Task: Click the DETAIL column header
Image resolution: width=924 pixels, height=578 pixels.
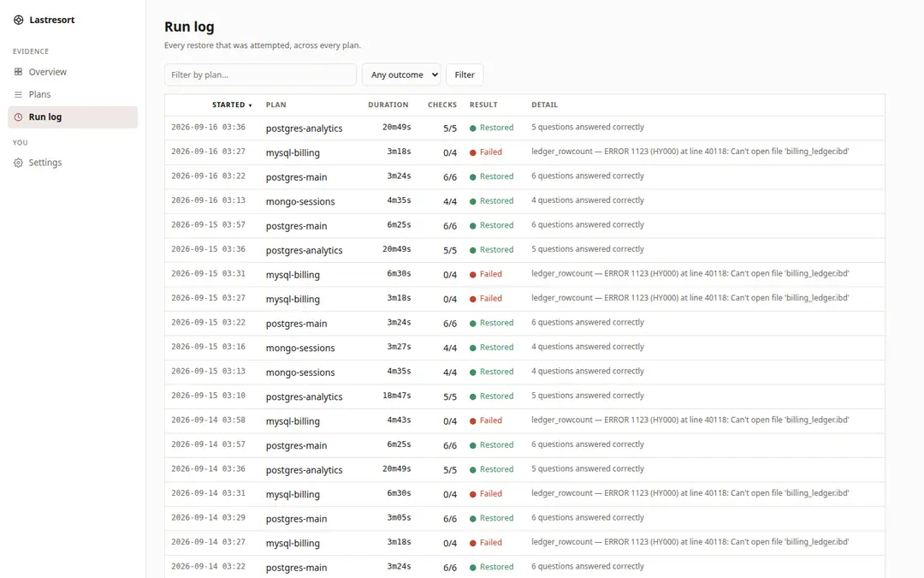Action: point(544,105)
